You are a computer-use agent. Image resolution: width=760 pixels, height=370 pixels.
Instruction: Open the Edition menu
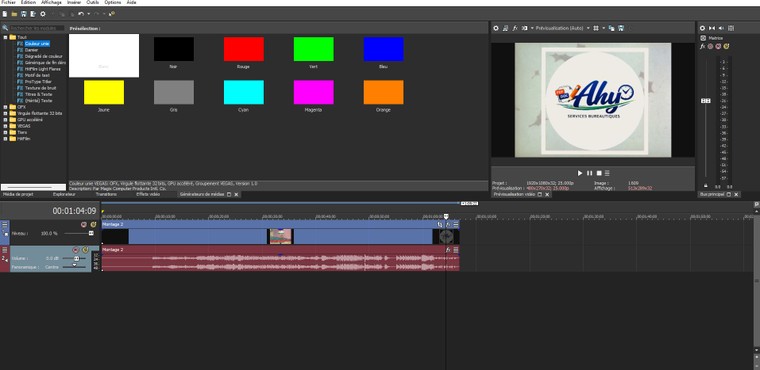tap(28, 2)
